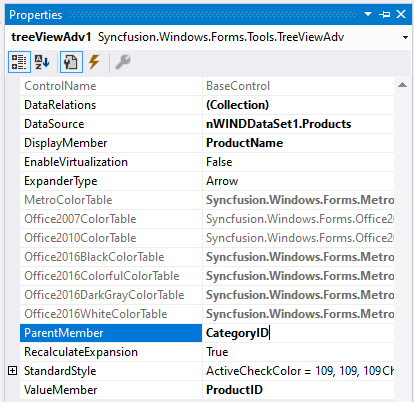The height and width of the screenshot is (402, 414).
Task: Select the EnableVirtualization property
Action: [x=111, y=162]
